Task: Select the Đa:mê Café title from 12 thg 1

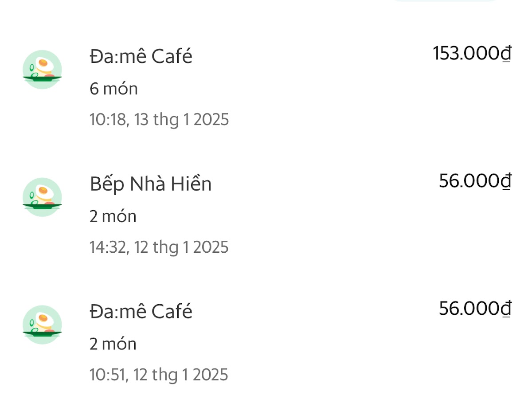Action: click(141, 312)
